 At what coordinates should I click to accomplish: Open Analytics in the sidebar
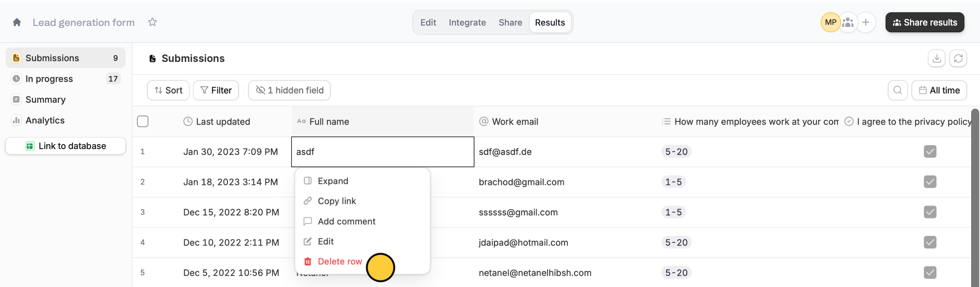[45, 120]
